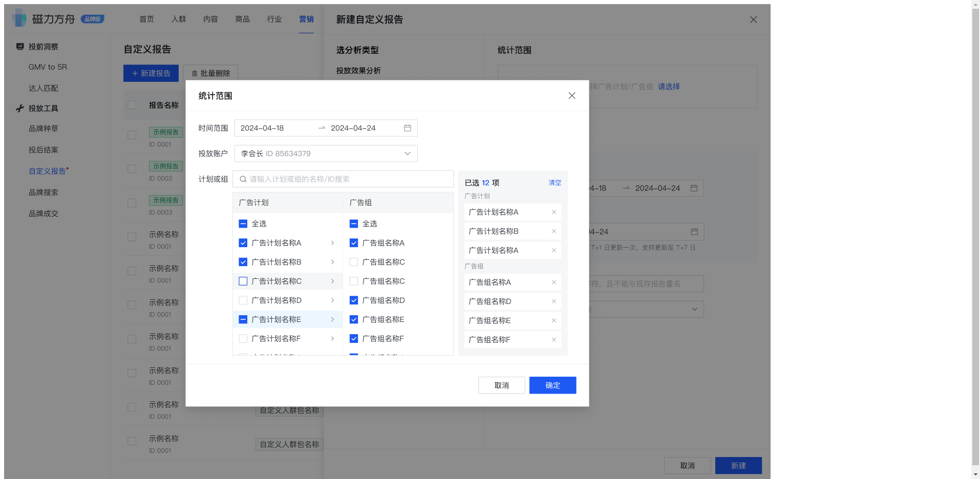
Task: Expand 广告计划名称F chevron
Action: [332, 338]
